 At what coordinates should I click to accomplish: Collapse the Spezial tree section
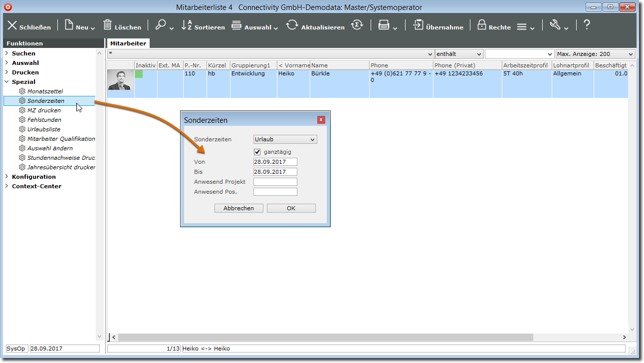(6, 82)
